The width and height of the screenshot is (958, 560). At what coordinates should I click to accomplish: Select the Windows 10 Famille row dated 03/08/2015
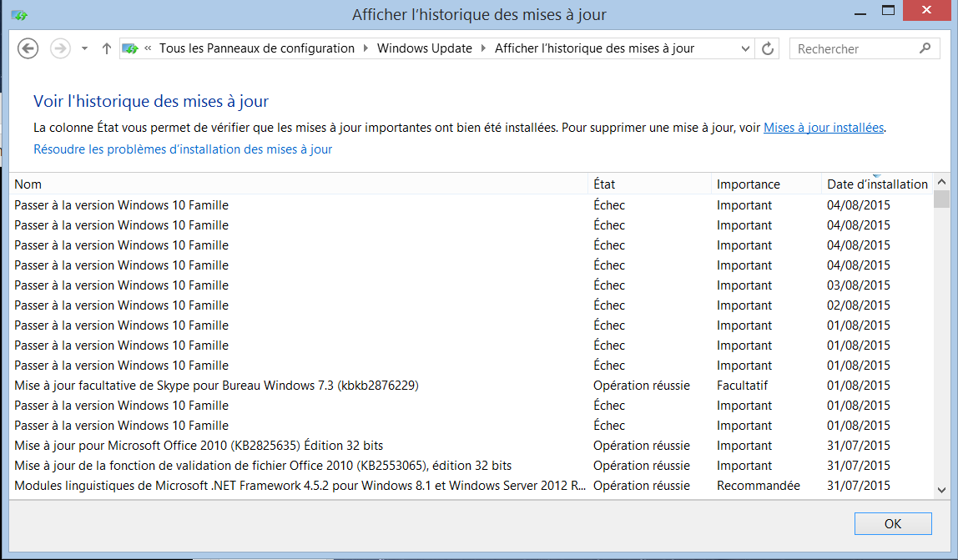471,285
